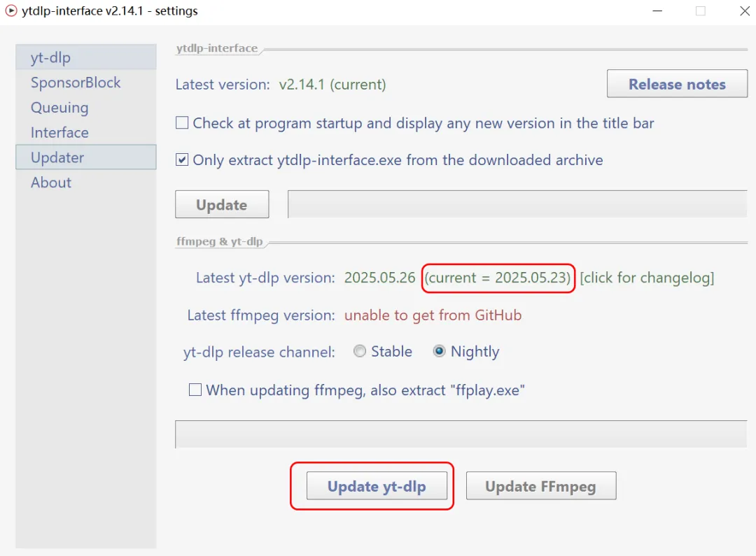Click the ffmpeg & yt-dlp progress bar
The height and width of the screenshot is (556, 756).
pos(461,434)
